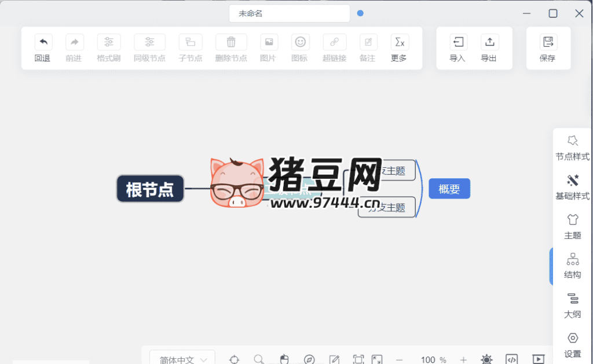Open the 大纲 outline panel

572,306
